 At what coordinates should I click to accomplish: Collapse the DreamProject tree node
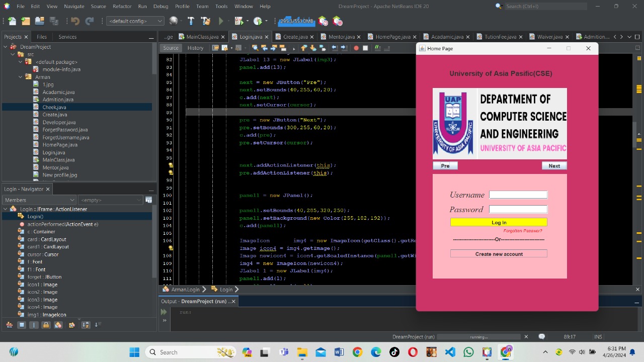click(x=6, y=47)
